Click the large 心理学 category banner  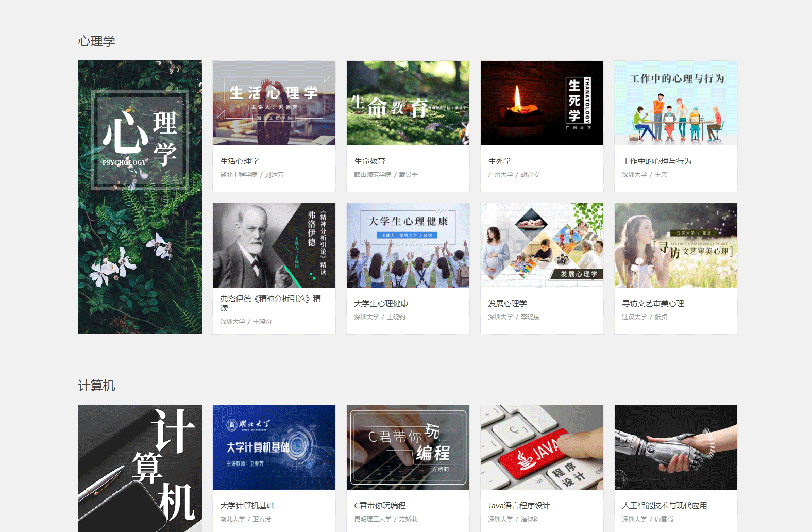click(140, 197)
